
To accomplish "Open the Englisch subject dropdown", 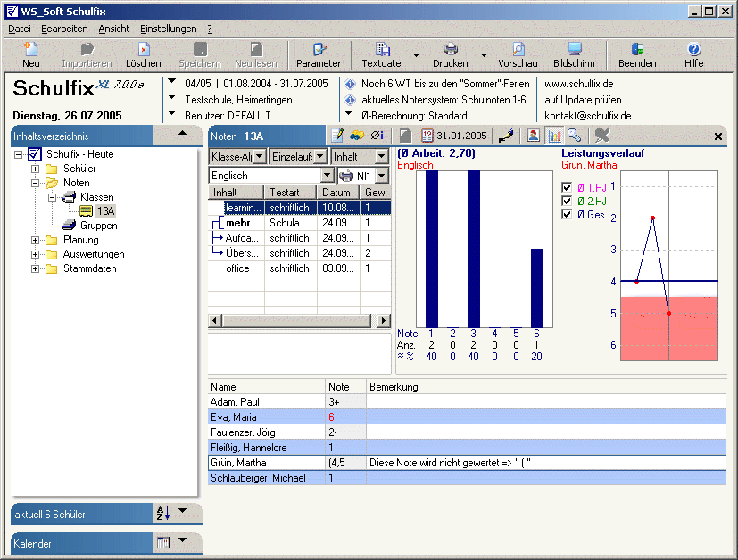I will (328, 176).
